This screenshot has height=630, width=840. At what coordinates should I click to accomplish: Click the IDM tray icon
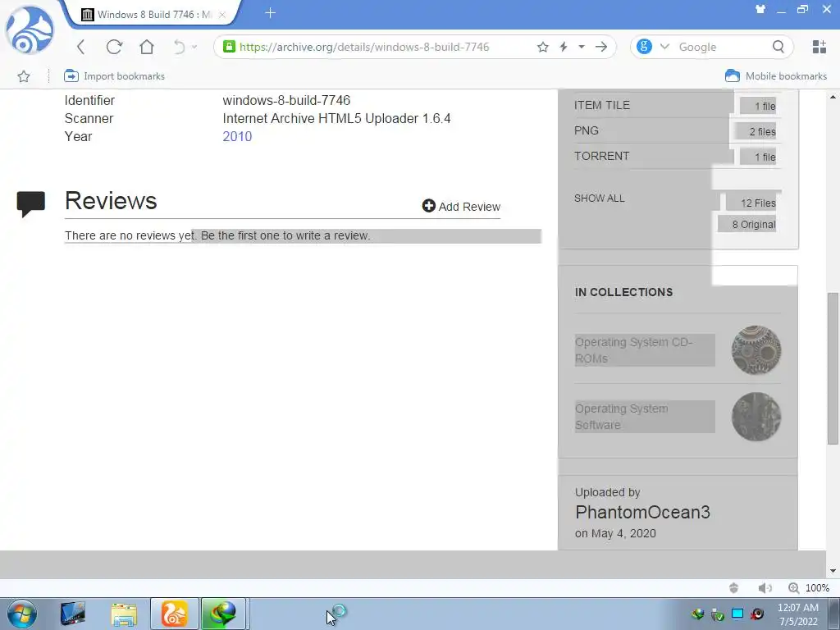pos(697,614)
